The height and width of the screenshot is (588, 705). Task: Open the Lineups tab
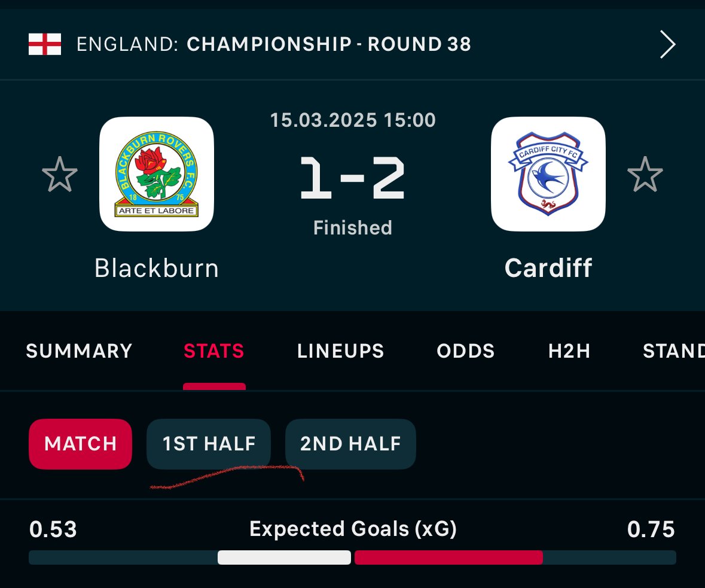click(x=341, y=351)
